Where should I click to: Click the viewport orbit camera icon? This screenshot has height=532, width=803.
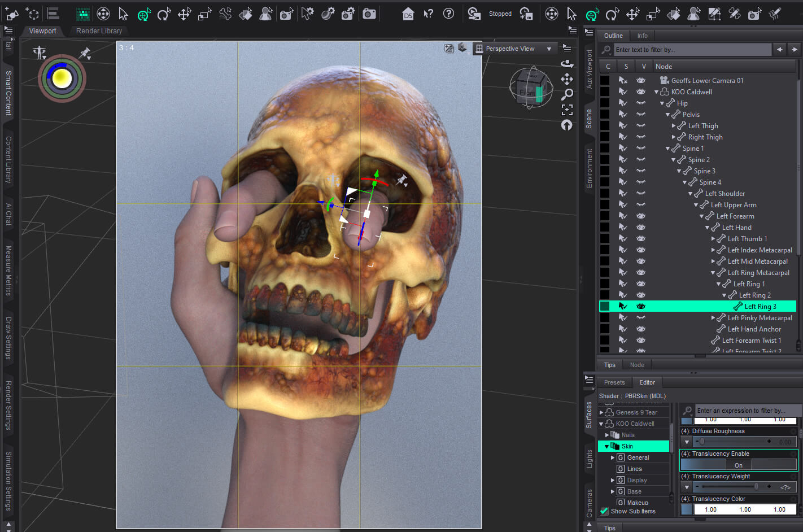click(x=567, y=63)
